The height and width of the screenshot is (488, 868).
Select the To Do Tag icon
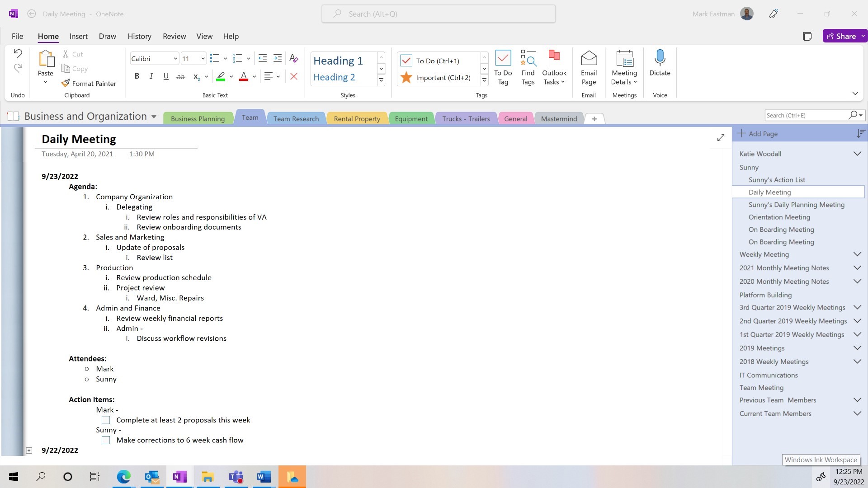[503, 68]
